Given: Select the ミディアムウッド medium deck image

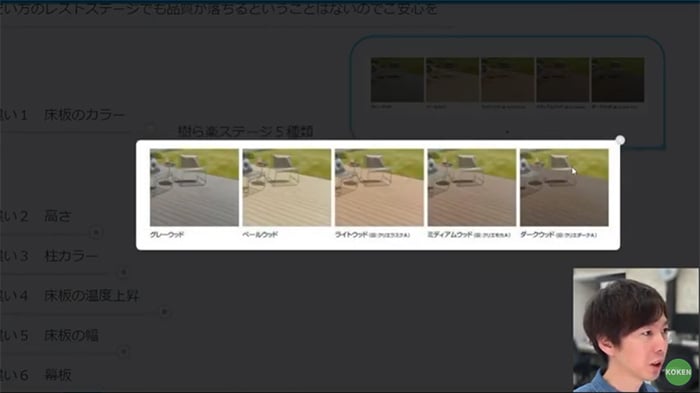Looking at the screenshot, I should pos(471,188).
